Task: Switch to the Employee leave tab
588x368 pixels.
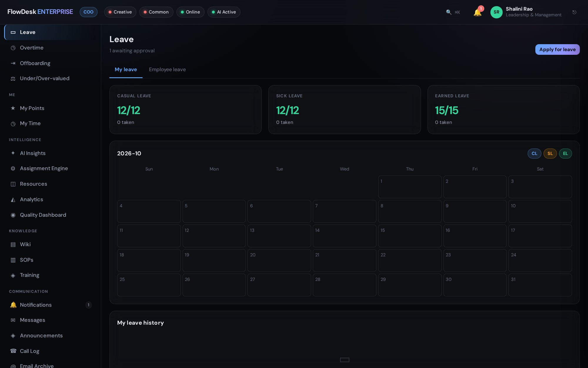Action: pyautogui.click(x=167, y=69)
